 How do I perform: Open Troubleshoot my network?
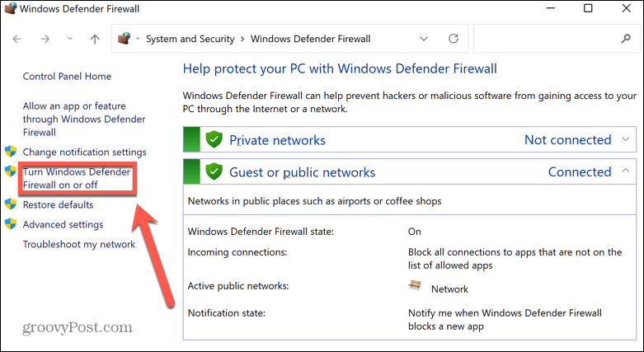pyautogui.click(x=79, y=244)
